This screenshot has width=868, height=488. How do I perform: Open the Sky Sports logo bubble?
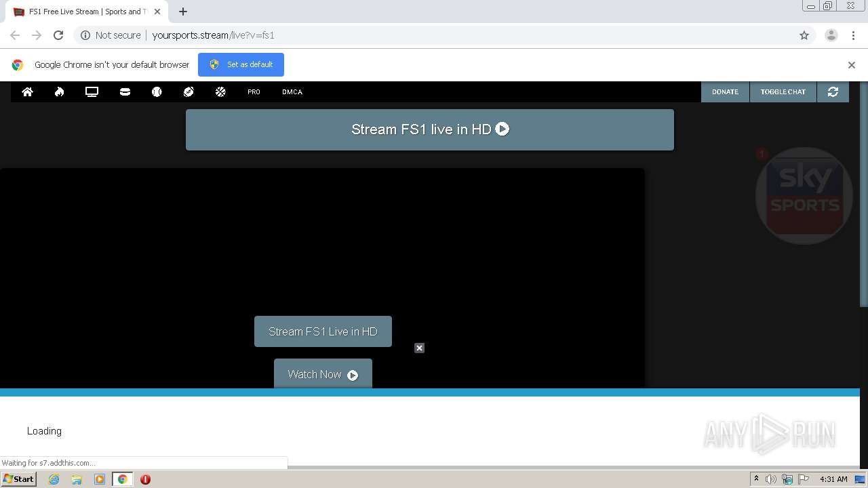(x=804, y=196)
